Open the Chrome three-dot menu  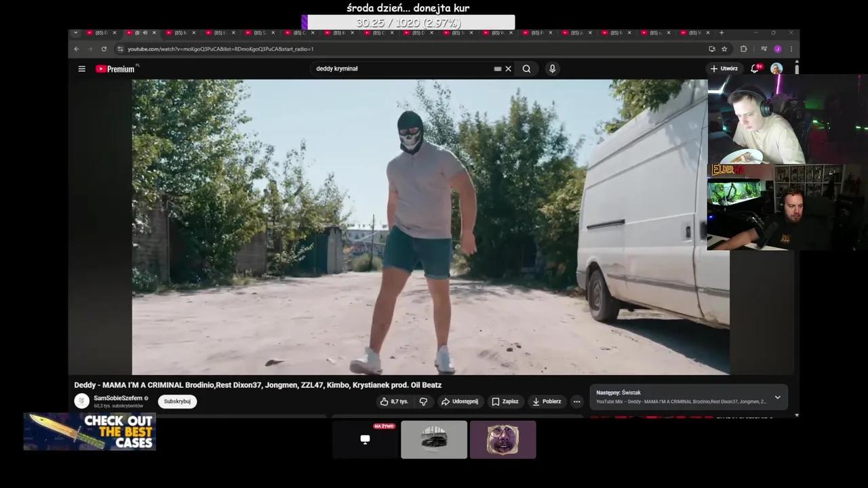(x=791, y=49)
